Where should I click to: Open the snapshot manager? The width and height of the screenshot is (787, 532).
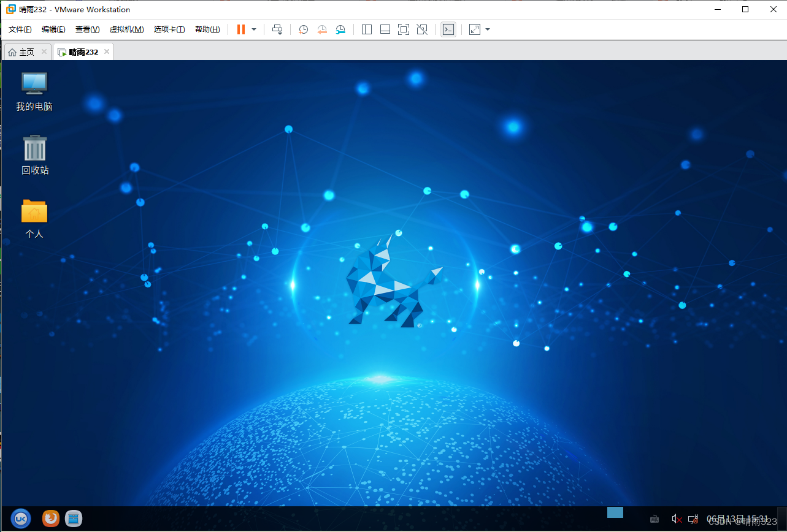click(x=340, y=29)
